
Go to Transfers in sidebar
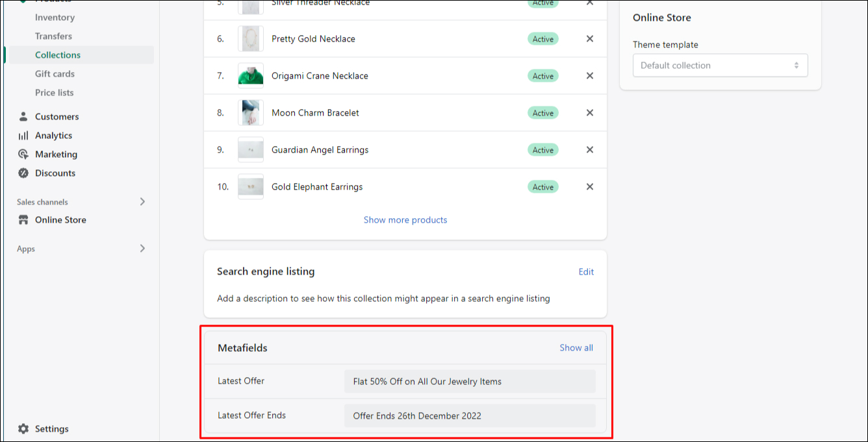coord(53,36)
